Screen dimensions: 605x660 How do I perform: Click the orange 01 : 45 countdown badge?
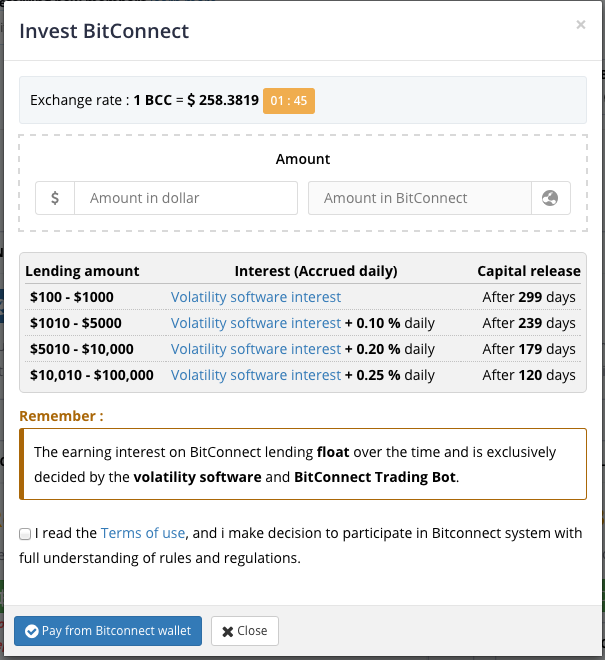(289, 101)
